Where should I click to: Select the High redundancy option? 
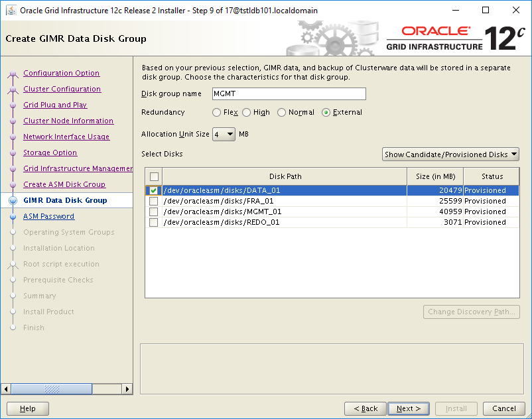click(x=246, y=112)
